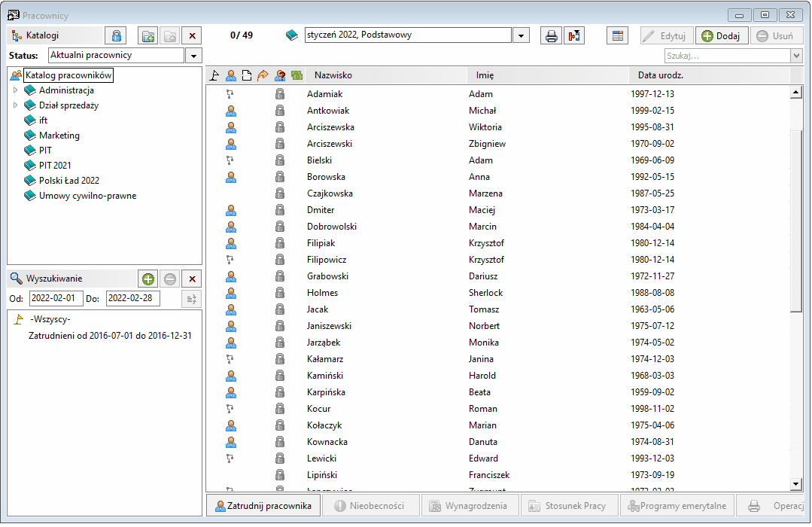Click the Usuń button
The height and width of the screenshot is (527, 812).
point(776,35)
